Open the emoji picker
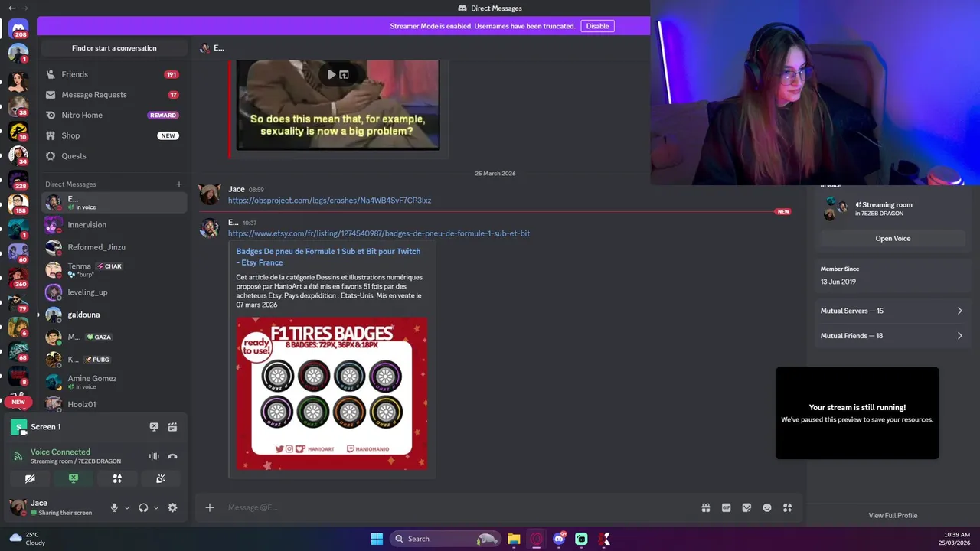Viewport: 980px width, 551px height. click(x=767, y=507)
